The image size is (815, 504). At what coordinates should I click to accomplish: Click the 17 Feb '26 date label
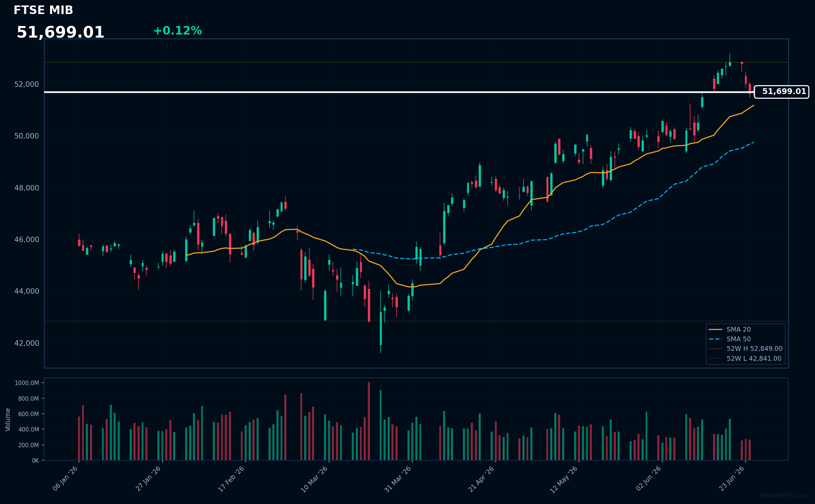coord(231,478)
